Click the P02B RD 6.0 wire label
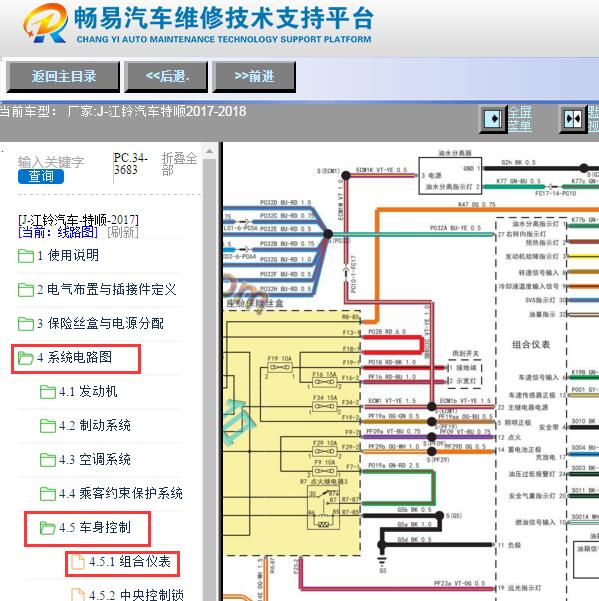The image size is (599, 601). click(x=387, y=332)
